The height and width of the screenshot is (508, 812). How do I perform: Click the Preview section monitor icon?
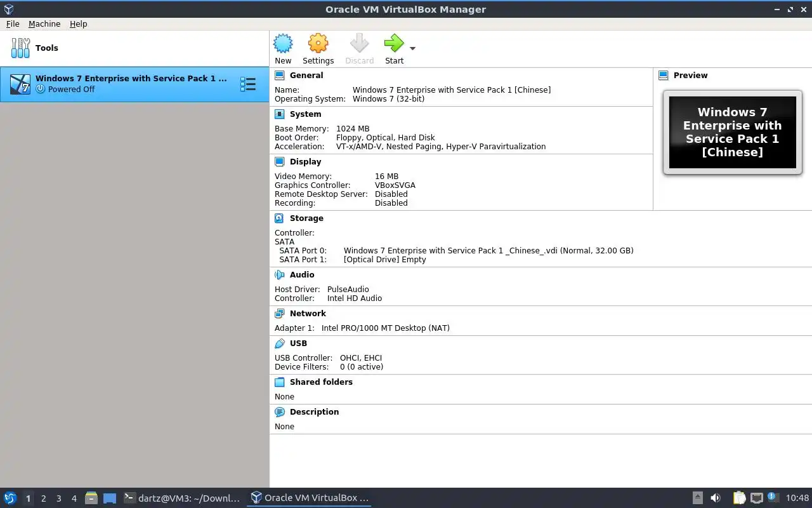pos(664,75)
